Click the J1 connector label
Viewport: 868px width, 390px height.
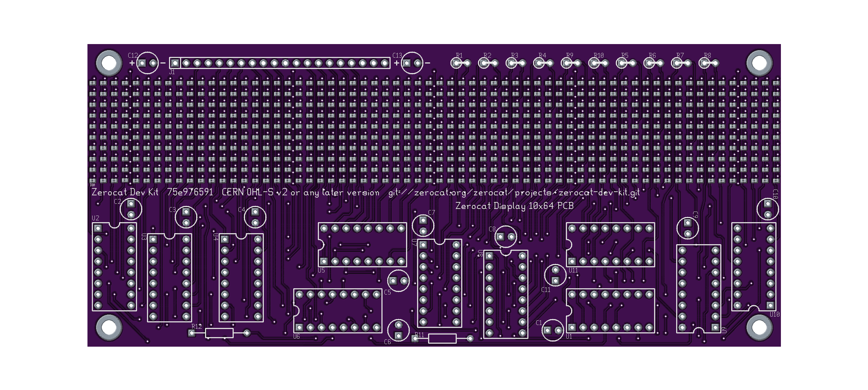172,72
